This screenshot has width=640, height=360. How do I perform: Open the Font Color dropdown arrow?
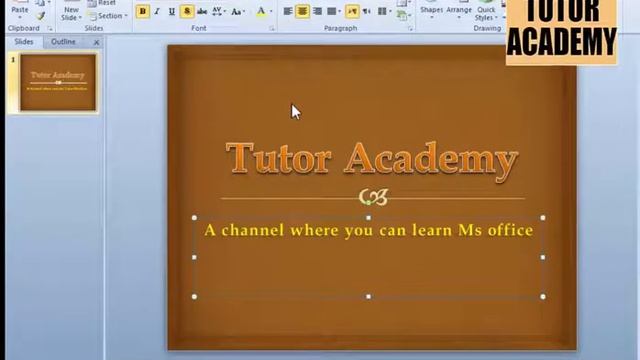point(271,12)
